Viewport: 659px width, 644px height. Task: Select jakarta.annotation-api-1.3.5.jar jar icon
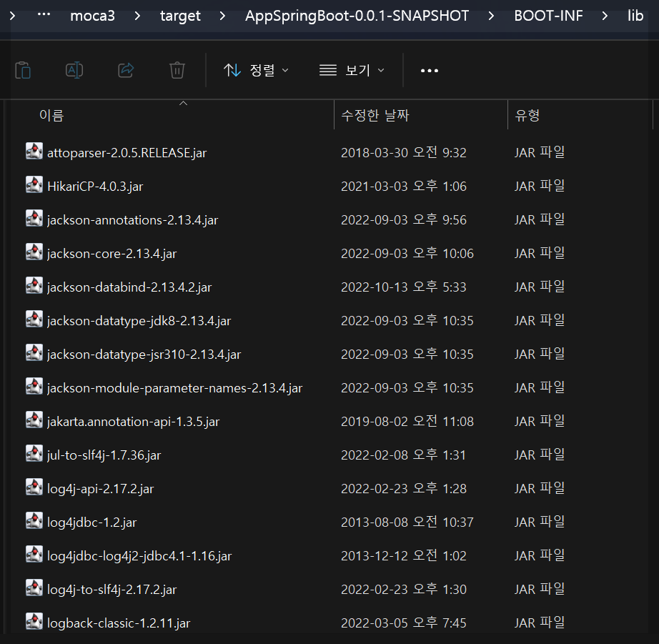(x=34, y=420)
